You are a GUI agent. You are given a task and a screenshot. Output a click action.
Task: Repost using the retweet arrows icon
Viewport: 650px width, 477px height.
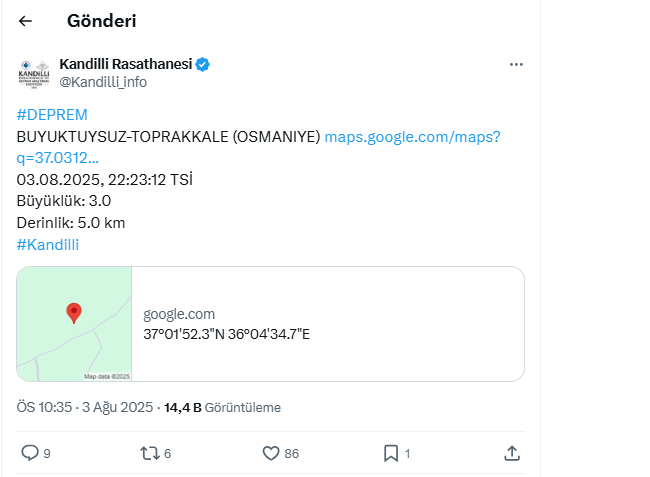tap(150, 453)
